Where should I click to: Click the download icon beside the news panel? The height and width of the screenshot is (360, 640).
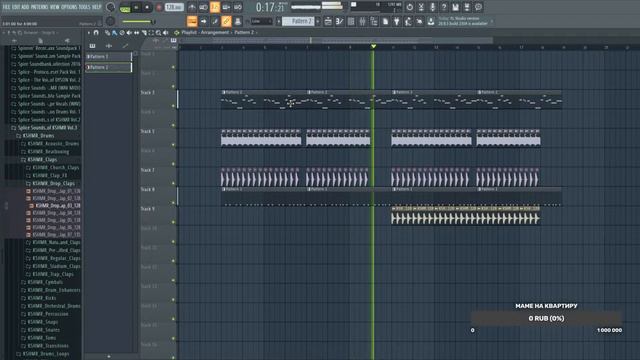431,21
